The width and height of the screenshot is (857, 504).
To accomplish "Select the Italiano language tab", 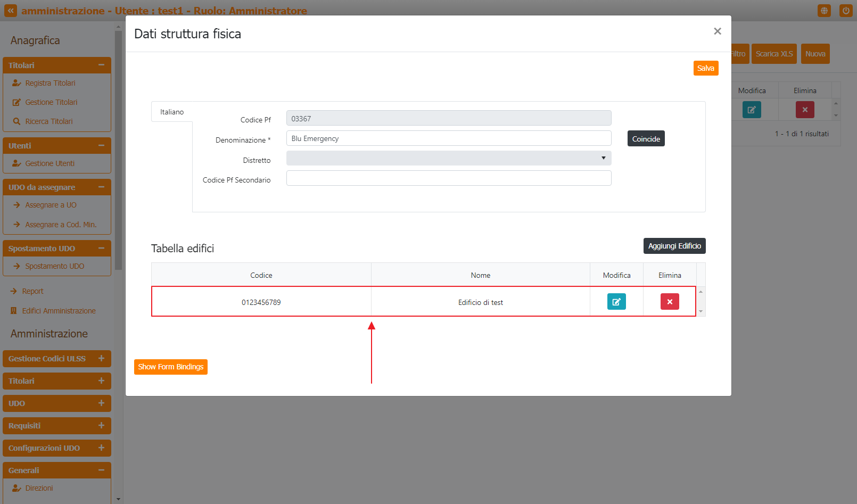I will [172, 112].
